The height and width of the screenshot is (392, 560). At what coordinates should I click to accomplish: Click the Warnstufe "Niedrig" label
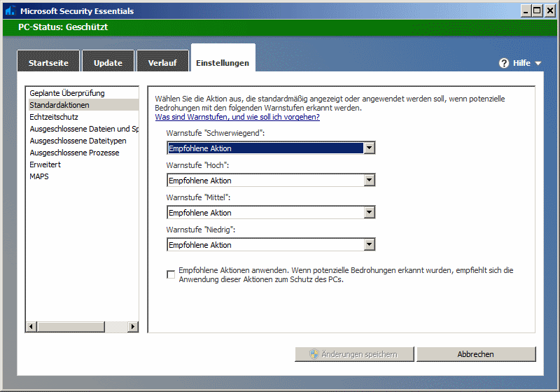(201, 230)
